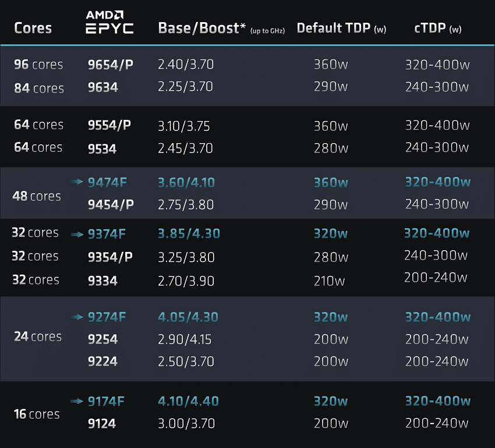Image resolution: width=495 pixels, height=448 pixels.
Task: Select model name "9654/P"
Action: [x=111, y=65]
